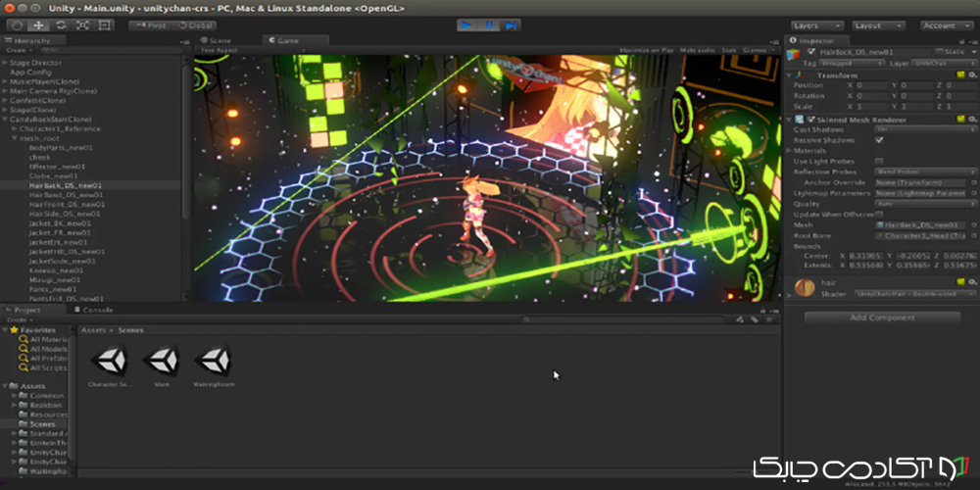Select the All Scripts favorite search
This screenshot has width=980, height=490.
coord(42,367)
